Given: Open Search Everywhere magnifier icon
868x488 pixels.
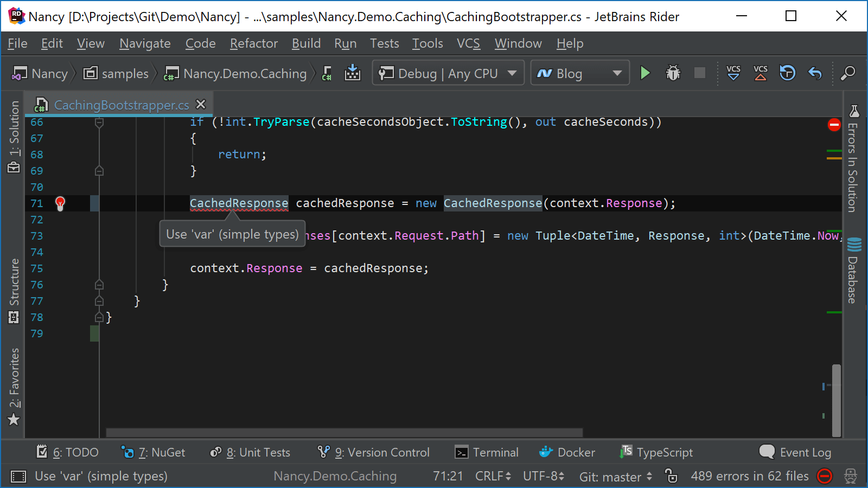Looking at the screenshot, I should tap(848, 73).
